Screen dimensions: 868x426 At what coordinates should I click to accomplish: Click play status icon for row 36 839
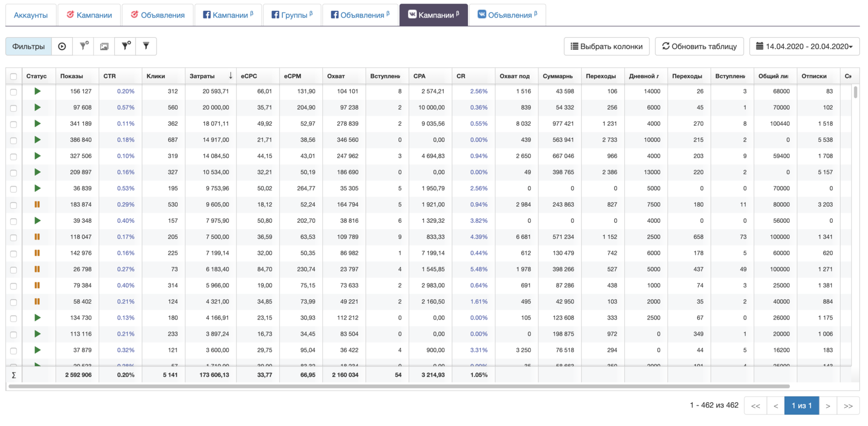[37, 188]
